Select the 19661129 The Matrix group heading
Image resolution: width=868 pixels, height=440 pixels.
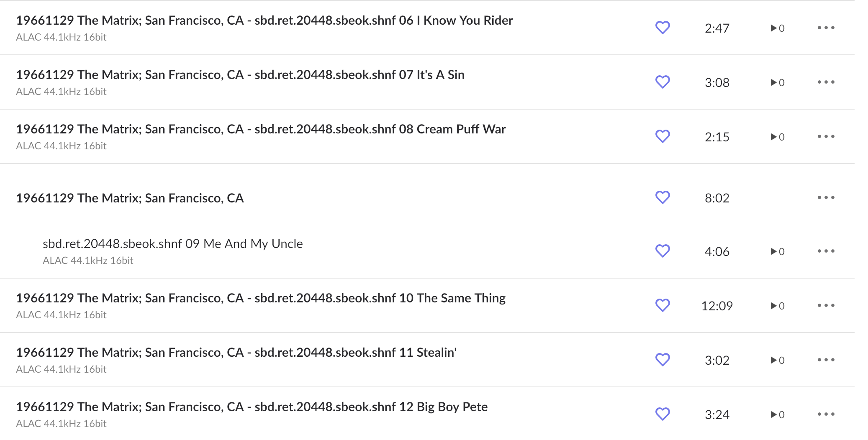coord(130,198)
